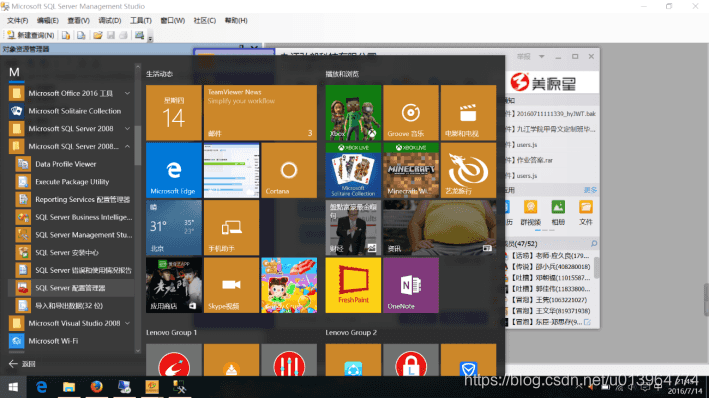Click the member search magnifier icon
Viewport: 709px width, 399px height.
click(594, 244)
